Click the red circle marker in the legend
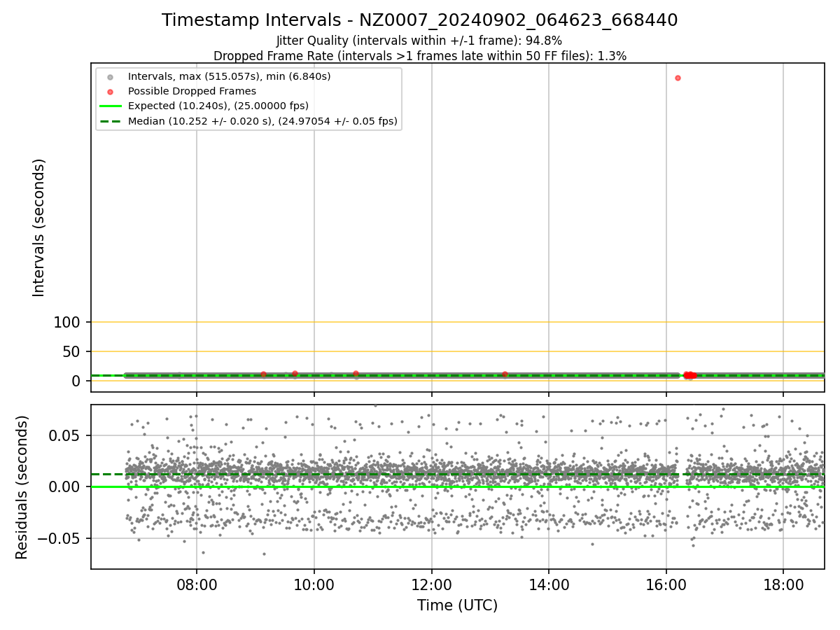Image resolution: width=840 pixels, height=630 pixels. click(110, 92)
